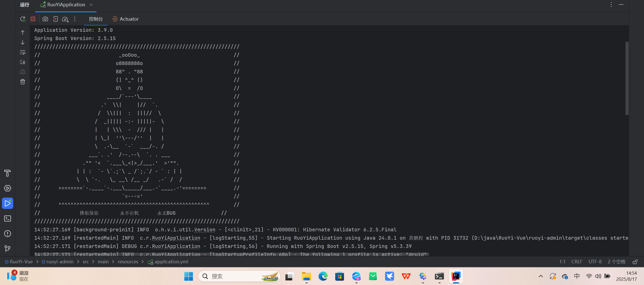This screenshot has width=644, height=285.
Task: Open volume control in tray
Action: point(598,276)
